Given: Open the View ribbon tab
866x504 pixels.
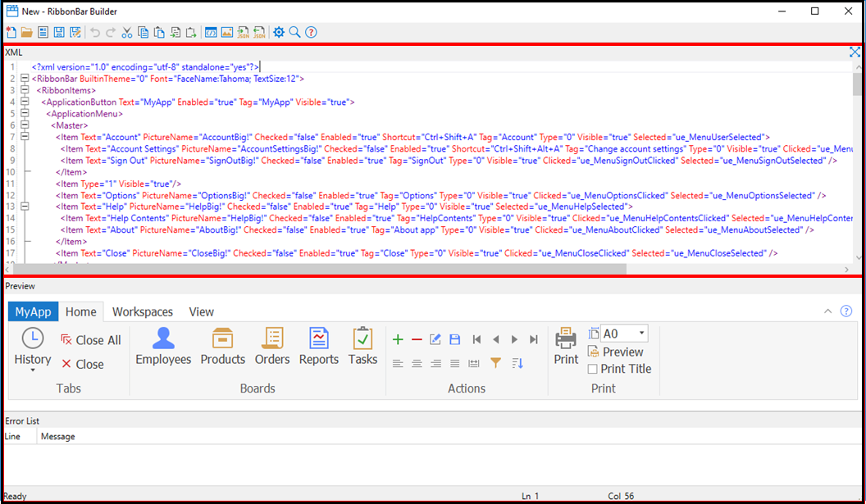Looking at the screenshot, I should 201,311.
